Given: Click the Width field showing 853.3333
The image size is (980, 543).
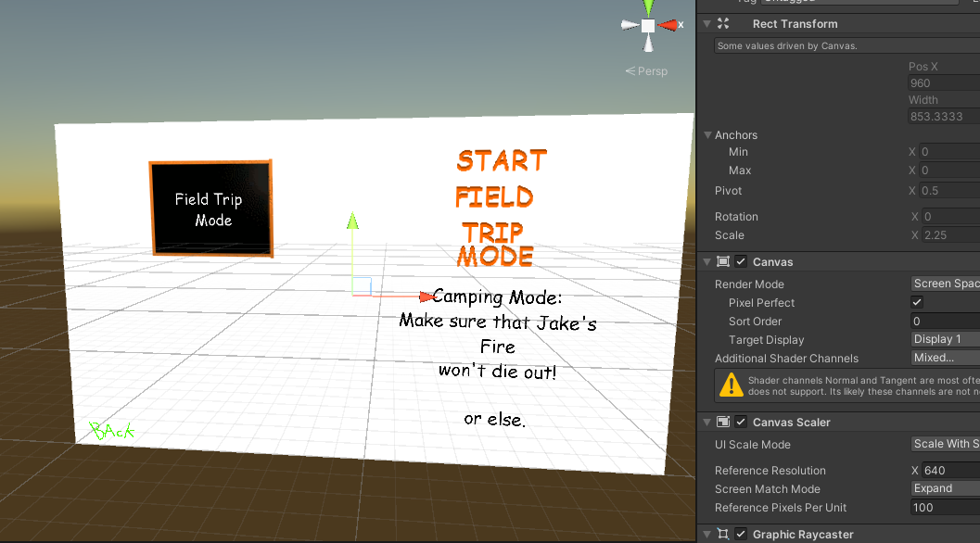Looking at the screenshot, I should pyautogui.click(x=944, y=116).
